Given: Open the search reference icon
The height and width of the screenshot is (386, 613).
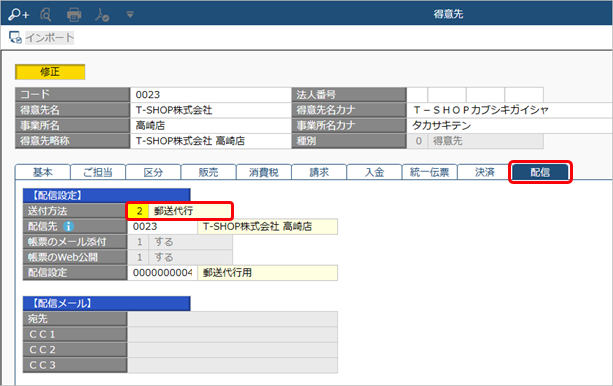Looking at the screenshot, I should [x=46, y=14].
